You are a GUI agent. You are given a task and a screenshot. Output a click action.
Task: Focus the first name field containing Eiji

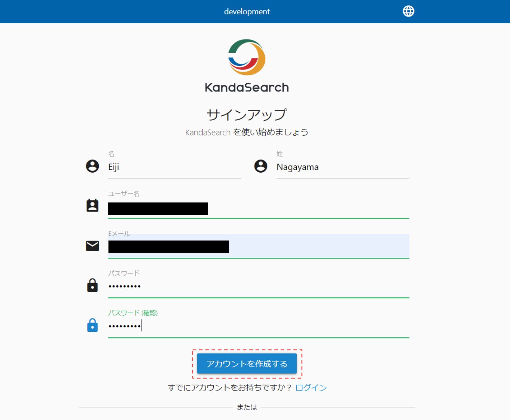tap(175, 167)
